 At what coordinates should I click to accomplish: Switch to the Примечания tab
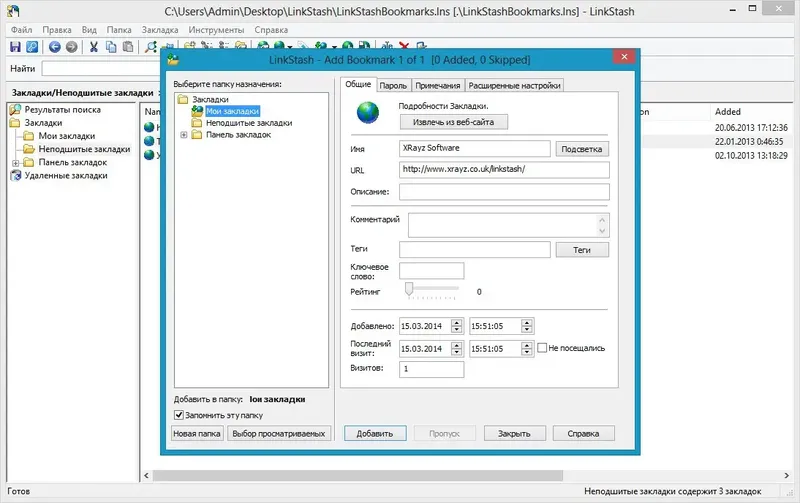click(x=438, y=86)
